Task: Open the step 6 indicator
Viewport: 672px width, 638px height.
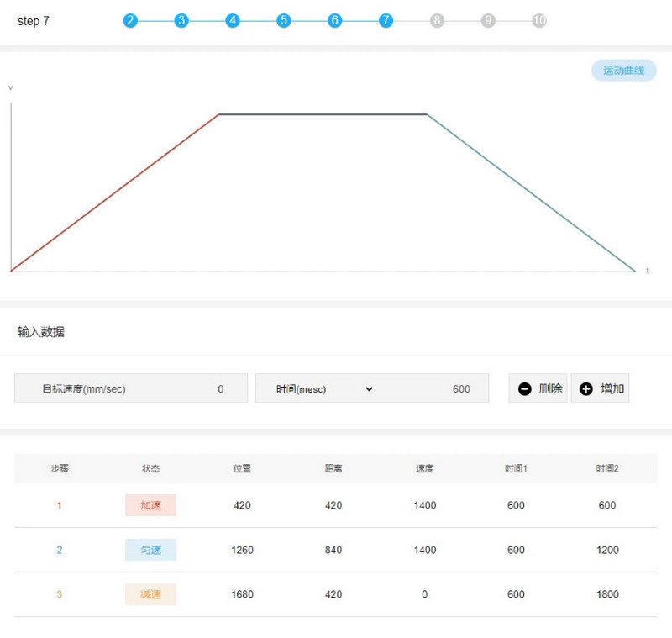Action: pyautogui.click(x=334, y=20)
